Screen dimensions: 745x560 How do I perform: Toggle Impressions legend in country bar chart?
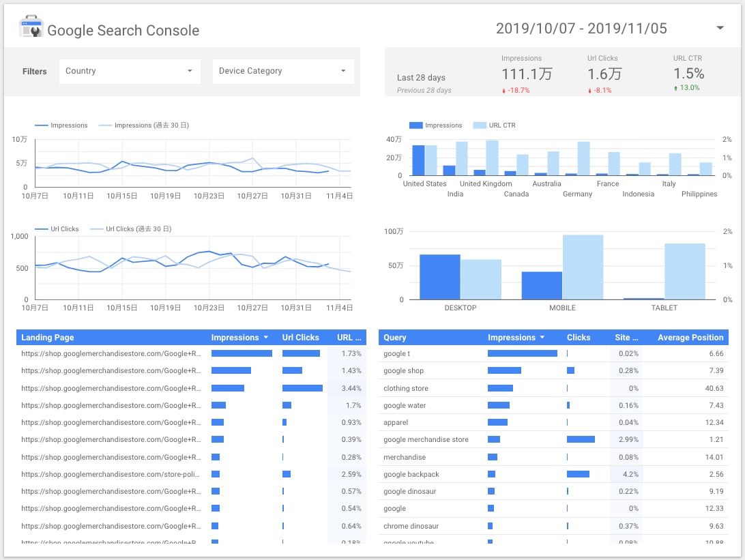tap(436, 126)
